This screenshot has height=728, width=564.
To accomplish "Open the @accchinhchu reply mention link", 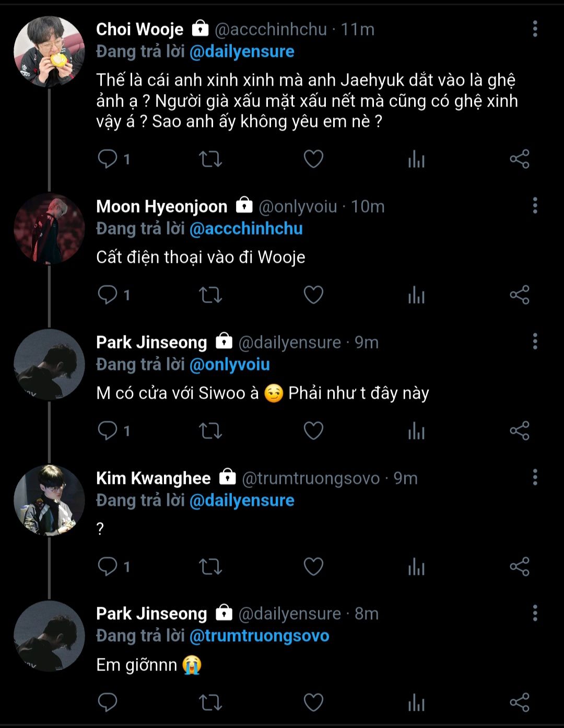I will pyautogui.click(x=245, y=229).
